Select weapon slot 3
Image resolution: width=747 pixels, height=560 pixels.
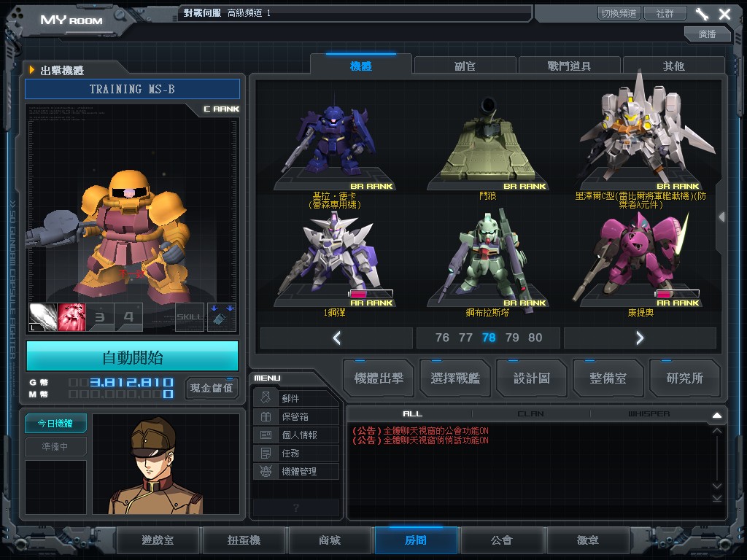(100, 316)
